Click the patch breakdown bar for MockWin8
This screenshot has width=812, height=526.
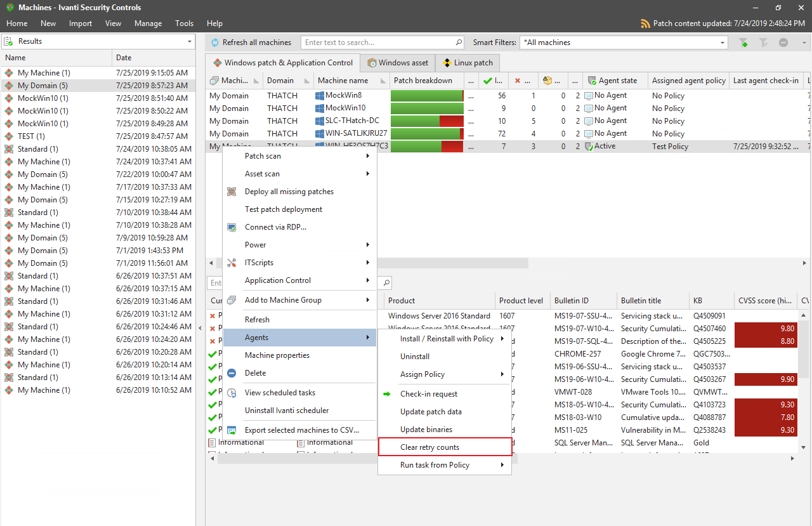[427, 96]
